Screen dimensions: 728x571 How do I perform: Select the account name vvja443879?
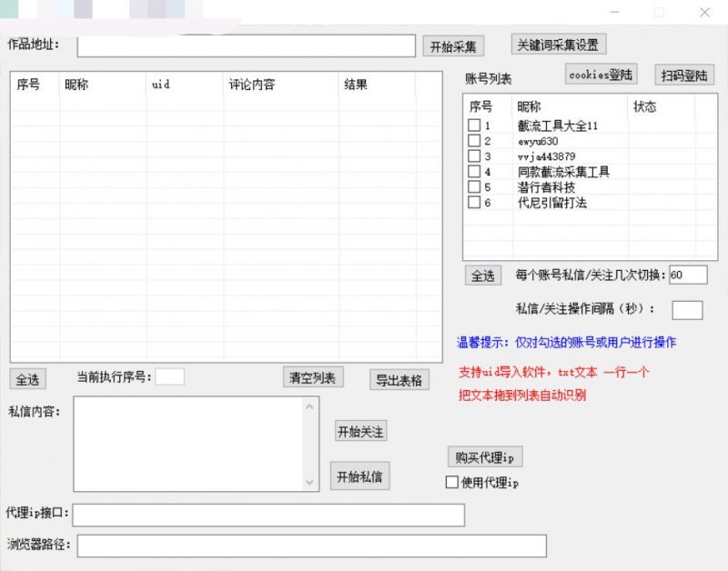[x=547, y=156]
